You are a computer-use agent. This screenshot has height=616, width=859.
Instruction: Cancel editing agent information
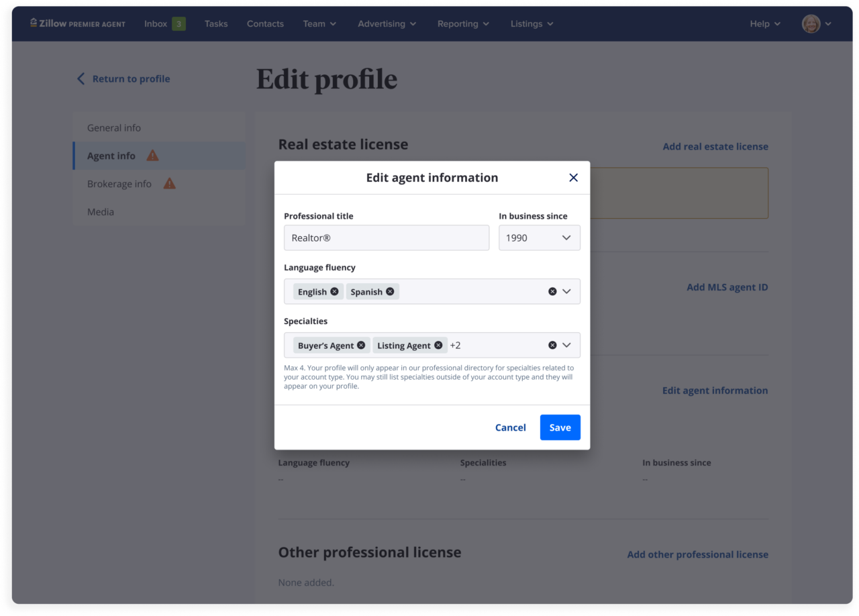click(x=510, y=427)
